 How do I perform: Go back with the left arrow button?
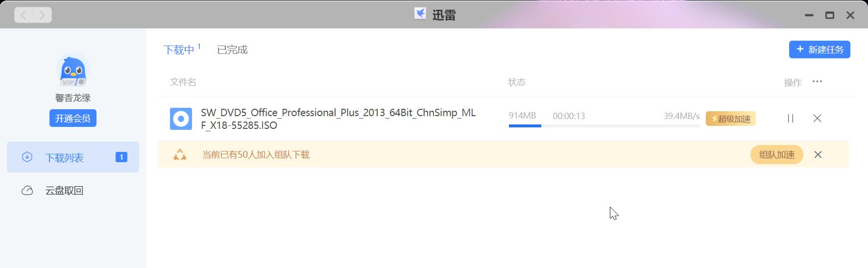point(24,15)
